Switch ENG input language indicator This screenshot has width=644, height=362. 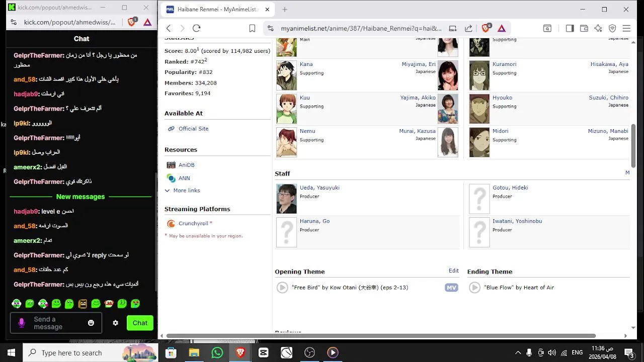pos(577,352)
